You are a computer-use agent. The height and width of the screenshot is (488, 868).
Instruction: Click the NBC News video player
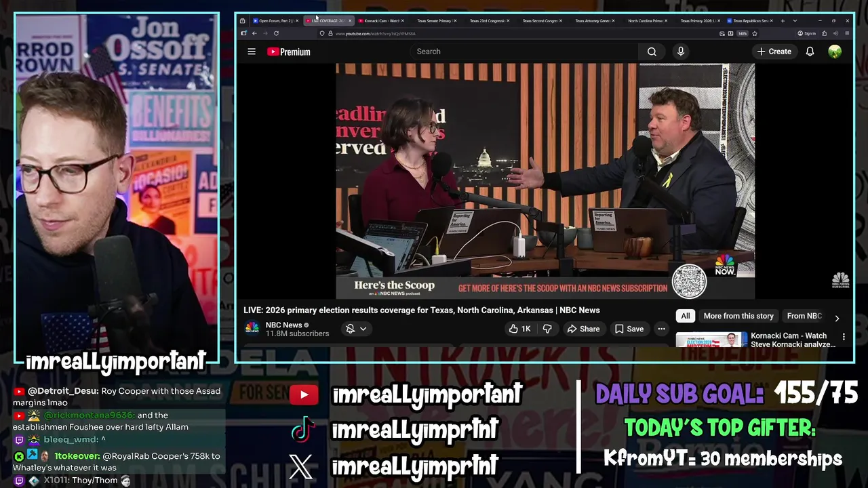(545, 182)
